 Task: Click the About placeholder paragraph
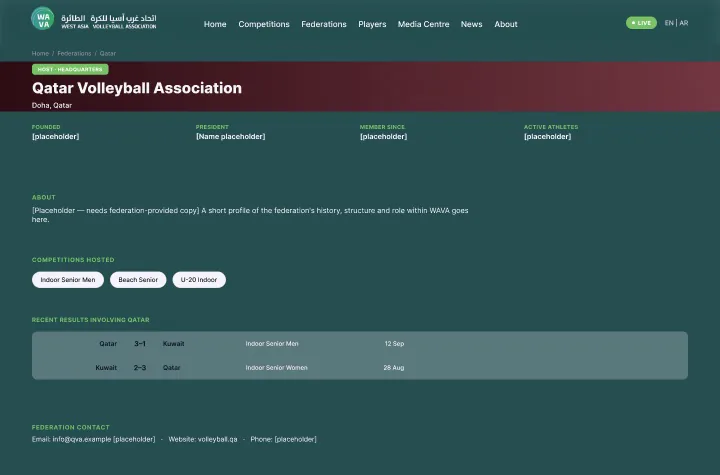(x=250, y=215)
